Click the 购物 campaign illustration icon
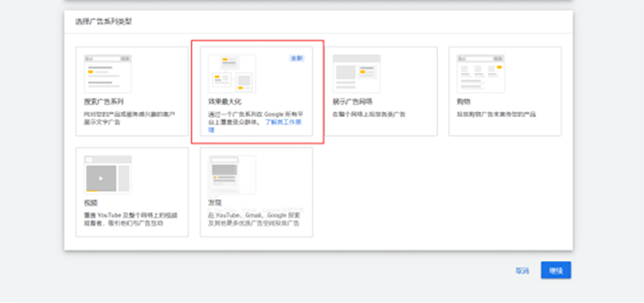644x303 pixels. click(480, 73)
